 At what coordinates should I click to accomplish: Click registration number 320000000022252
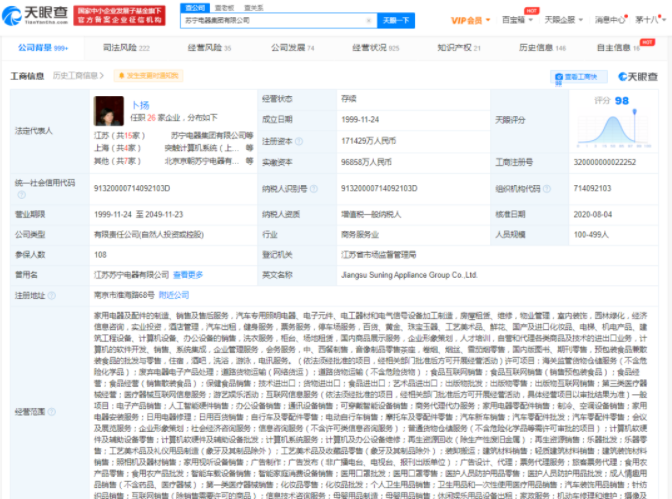pos(605,162)
